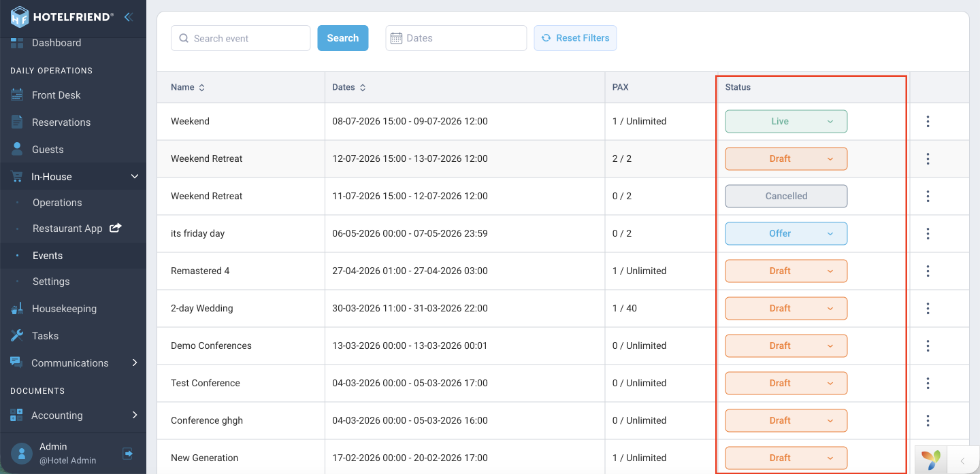Click the Search button

click(343, 38)
